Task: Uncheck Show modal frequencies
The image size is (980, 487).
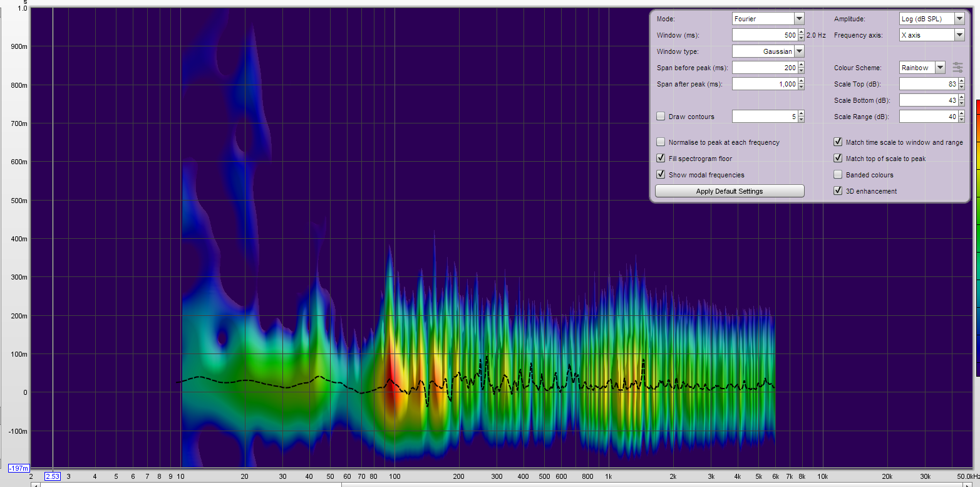Action: pos(661,175)
